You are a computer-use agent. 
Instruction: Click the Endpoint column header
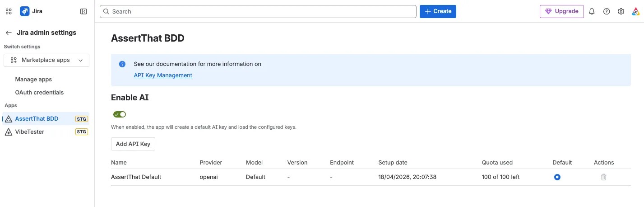[342, 163]
